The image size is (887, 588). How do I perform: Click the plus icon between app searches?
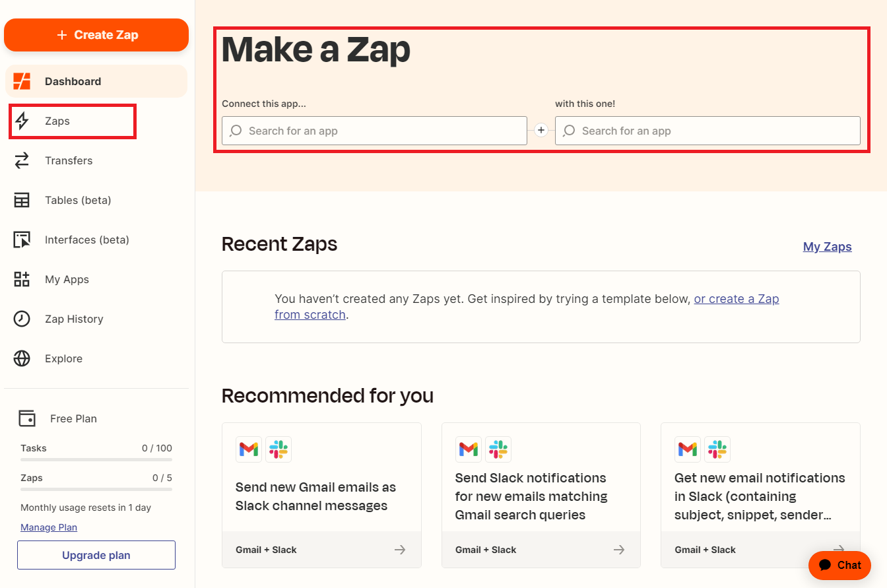pyautogui.click(x=541, y=131)
